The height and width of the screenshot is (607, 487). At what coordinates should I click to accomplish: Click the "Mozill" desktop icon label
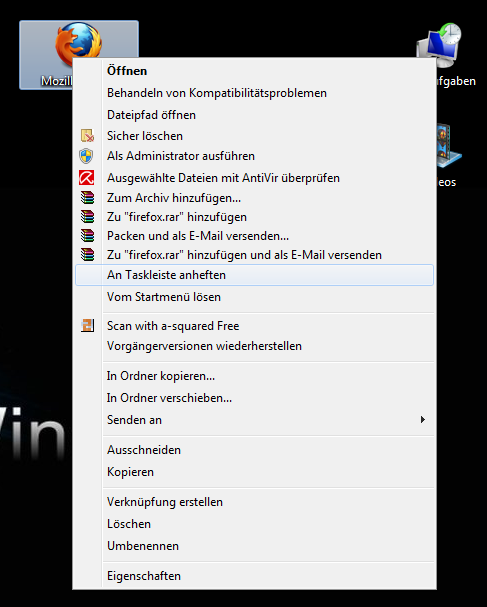click(x=57, y=81)
